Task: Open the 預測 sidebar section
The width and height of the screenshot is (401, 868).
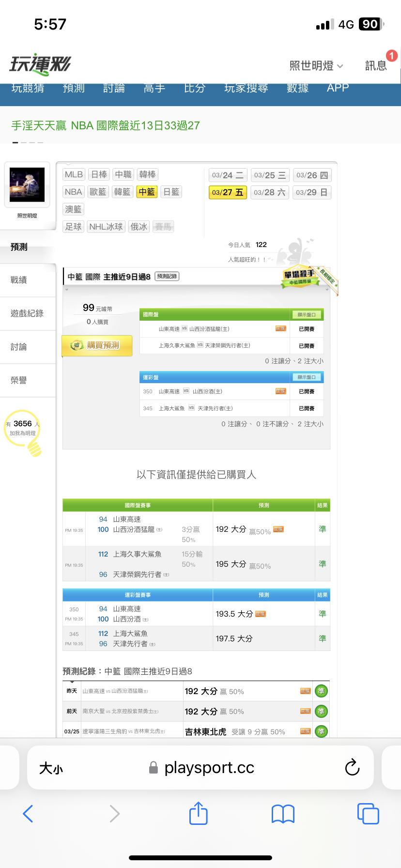Action: point(28,247)
